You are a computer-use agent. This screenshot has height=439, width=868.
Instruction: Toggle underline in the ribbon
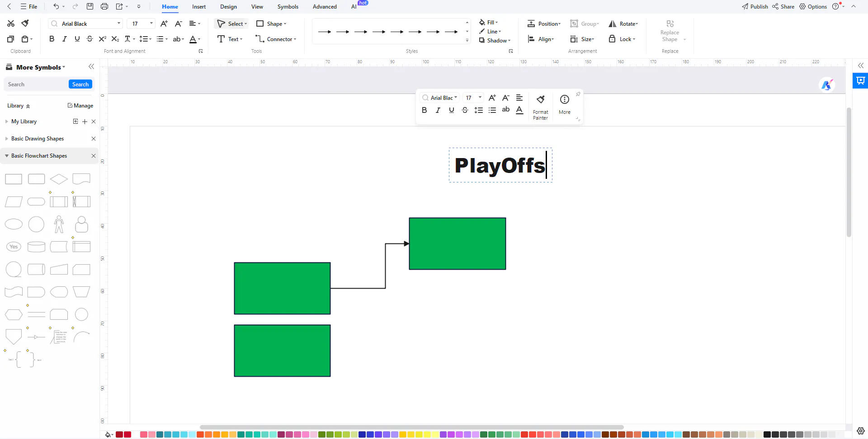click(77, 39)
